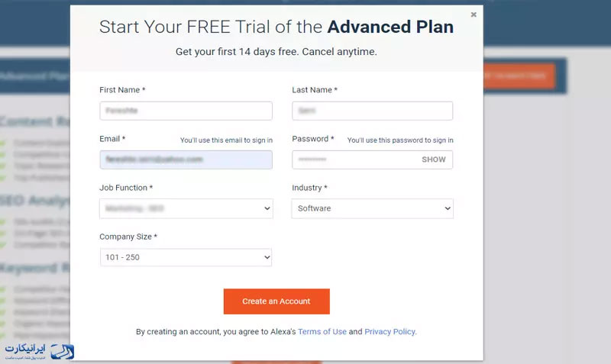Expand the Industry dropdown showing Software
The image size is (611, 364).
point(373,208)
